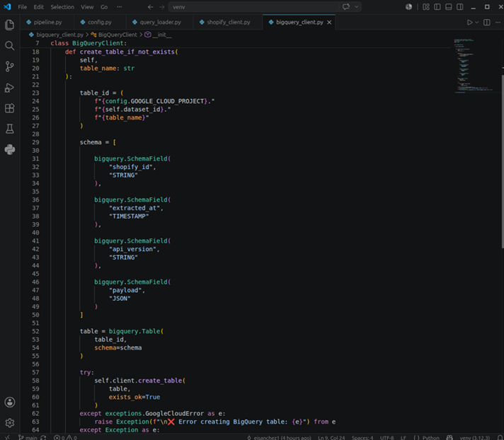Click the main branch in status bar

[x=28, y=437]
